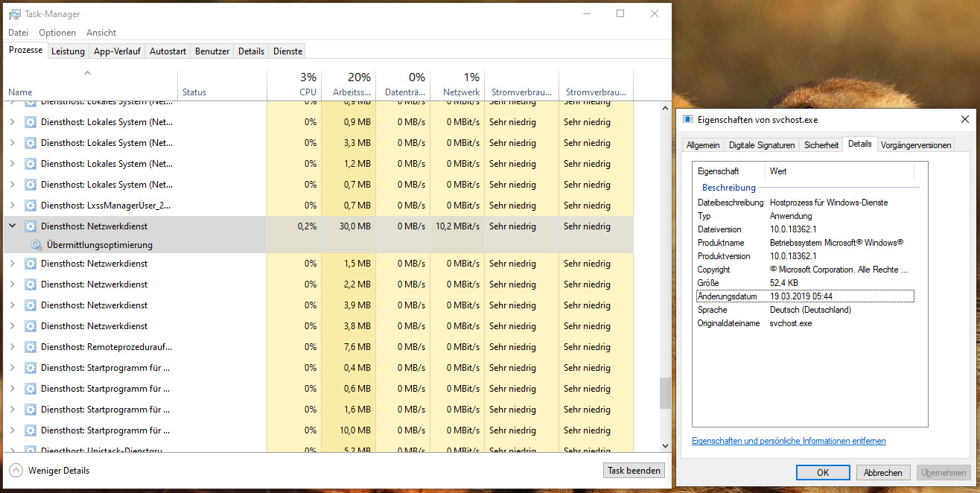Click the Abbrechen button
The width and height of the screenshot is (980, 493).
click(883, 472)
